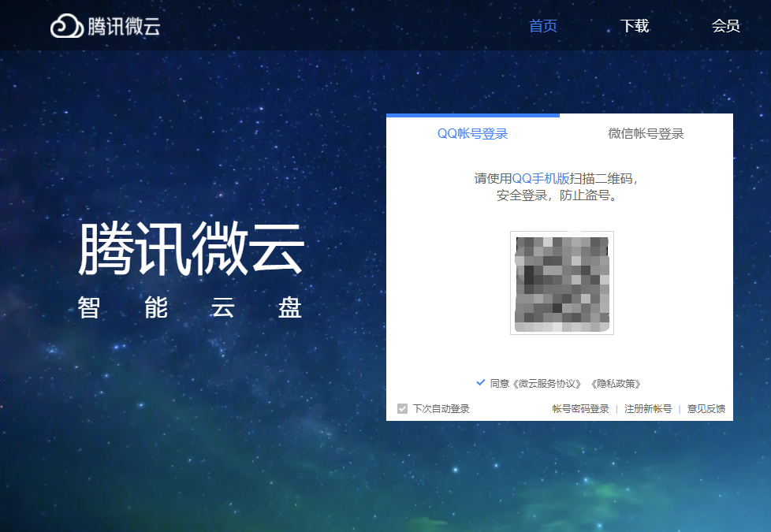Click the QR code image for login
The width and height of the screenshot is (771, 532).
pyautogui.click(x=562, y=283)
